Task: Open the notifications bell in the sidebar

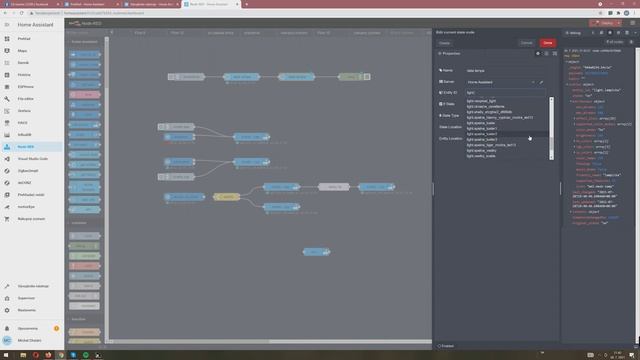Action: tap(31, 329)
